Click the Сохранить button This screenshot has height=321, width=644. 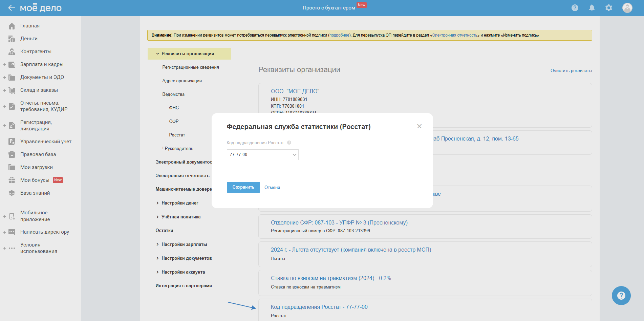click(243, 187)
